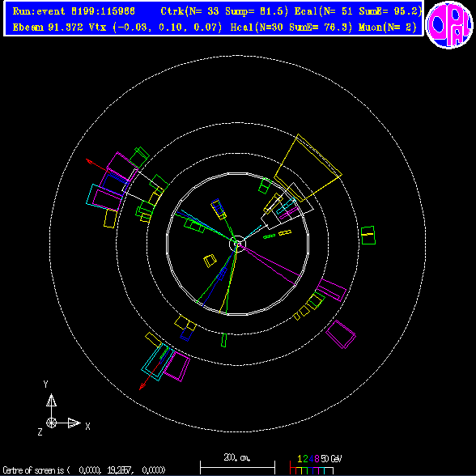Click the small circle at detector centre
This screenshot has height=476, width=476.
tap(237, 243)
